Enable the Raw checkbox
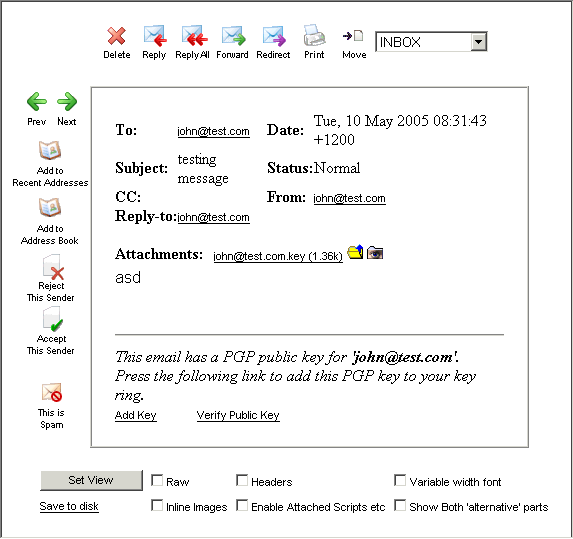Screen dimensions: 573x539 [157, 480]
